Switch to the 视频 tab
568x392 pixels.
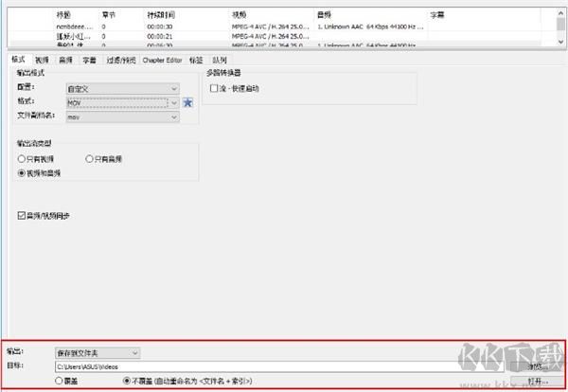pyautogui.click(x=42, y=61)
